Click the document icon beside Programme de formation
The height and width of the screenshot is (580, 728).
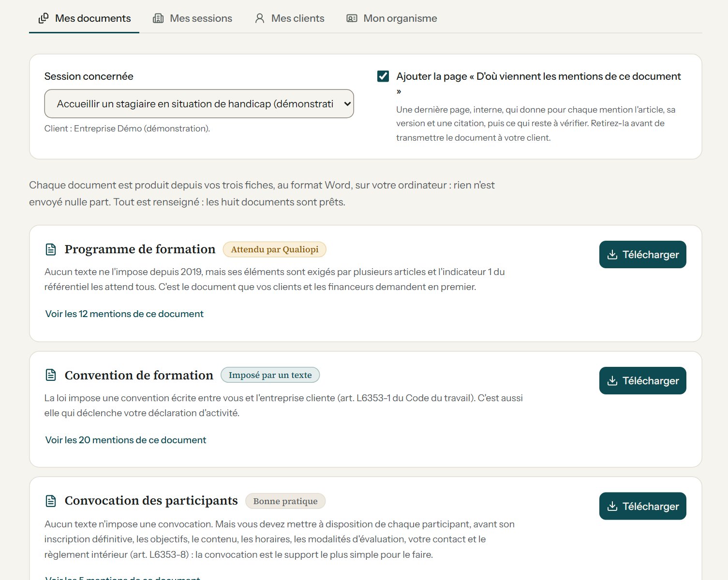51,249
